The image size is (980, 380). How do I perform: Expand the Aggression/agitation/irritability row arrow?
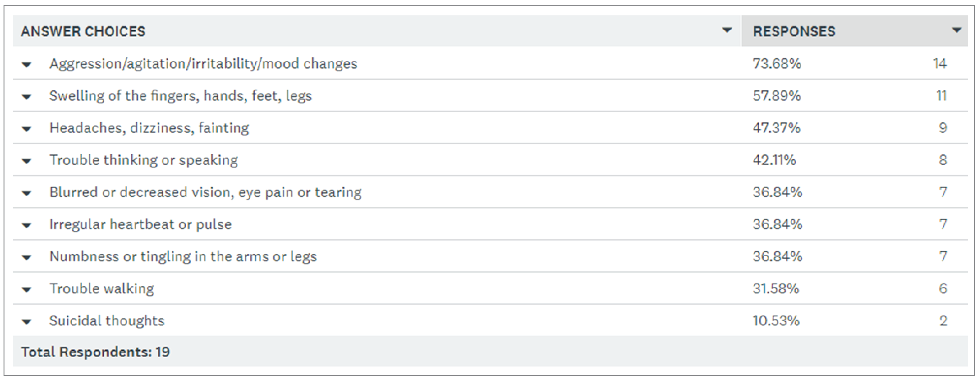pyautogui.click(x=27, y=64)
